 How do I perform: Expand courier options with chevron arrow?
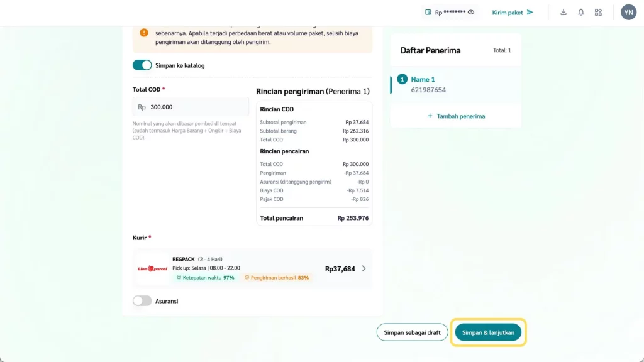click(x=364, y=269)
